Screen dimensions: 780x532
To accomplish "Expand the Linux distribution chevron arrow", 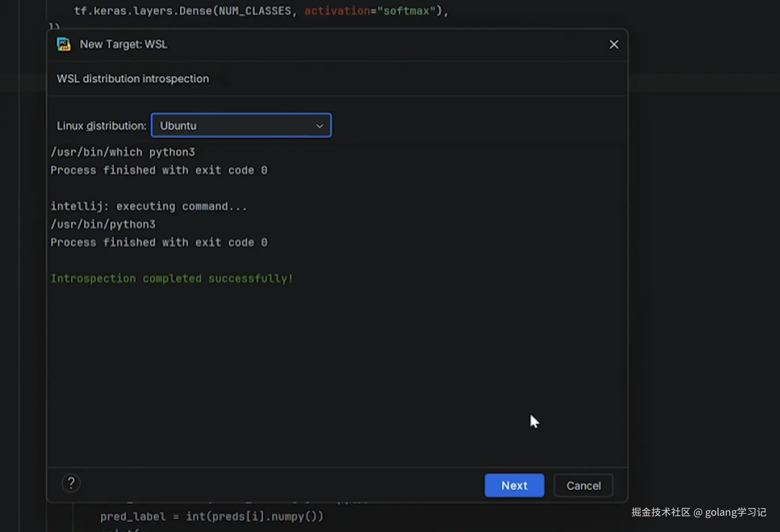I will pyautogui.click(x=319, y=126).
